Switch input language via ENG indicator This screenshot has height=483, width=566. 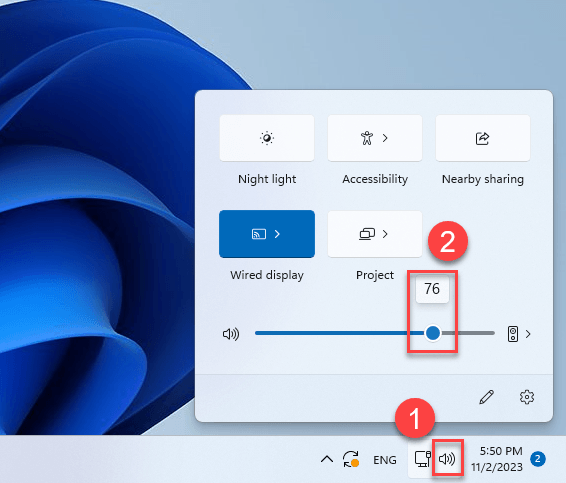coord(384,460)
